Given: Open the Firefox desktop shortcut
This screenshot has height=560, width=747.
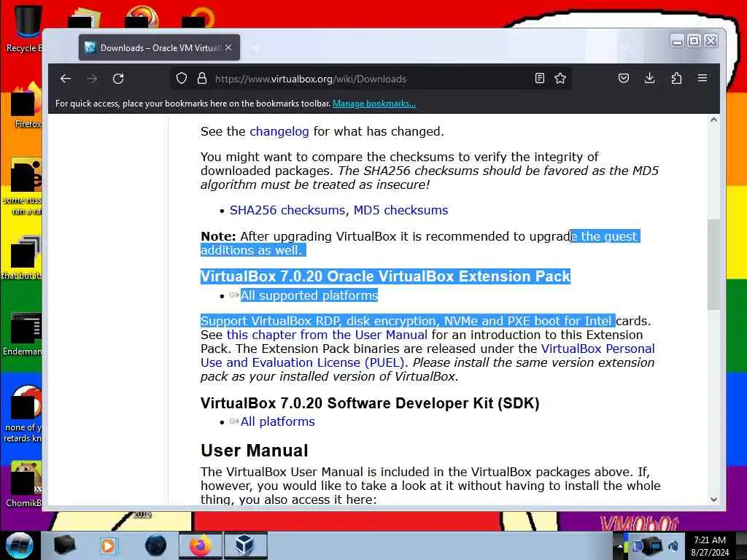Looking at the screenshot, I should pyautogui.click(x=26, y=106).
